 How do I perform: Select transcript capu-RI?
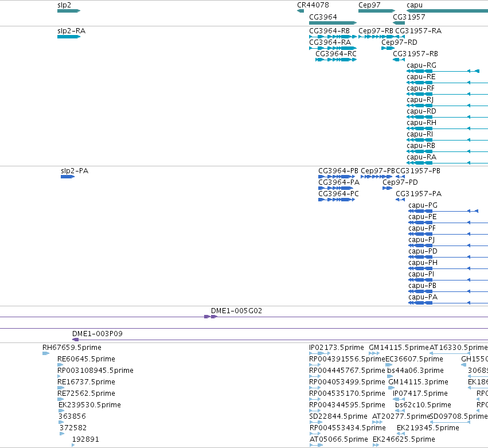coord(447,140)
